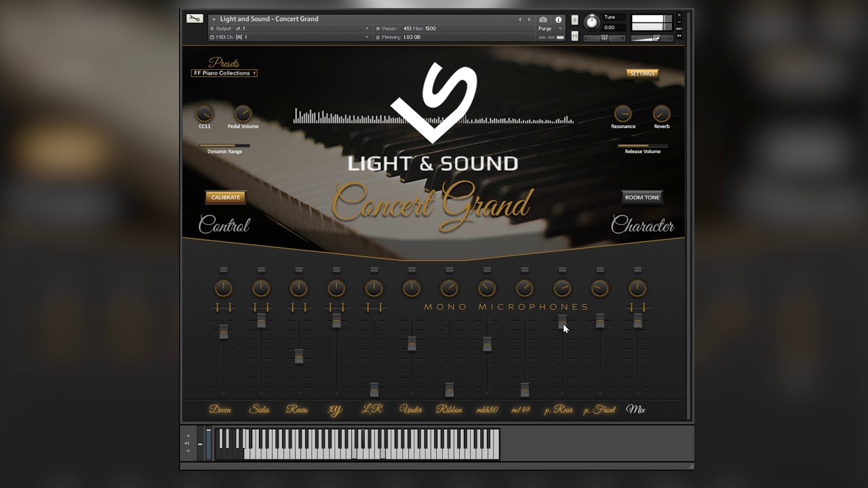This screenshot has width=868, height=488.
Task: Select the Mix channel label
Action: tap(636, 409)
